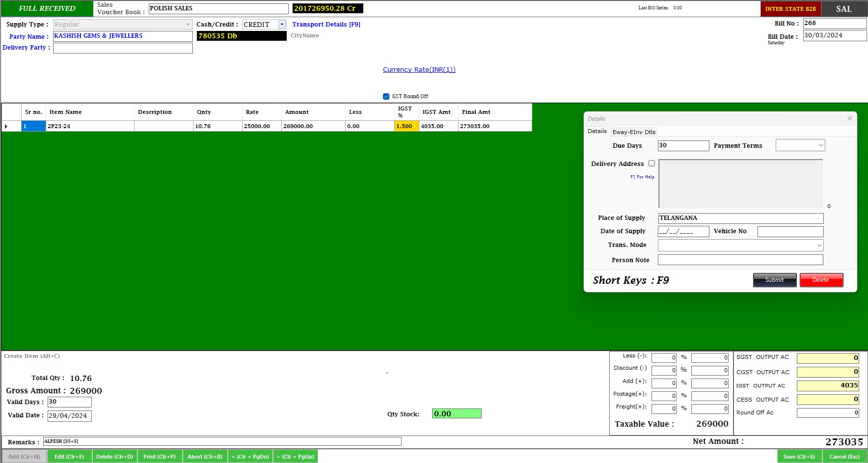Click Save (Ctr+S) button

tap(799, 457)
